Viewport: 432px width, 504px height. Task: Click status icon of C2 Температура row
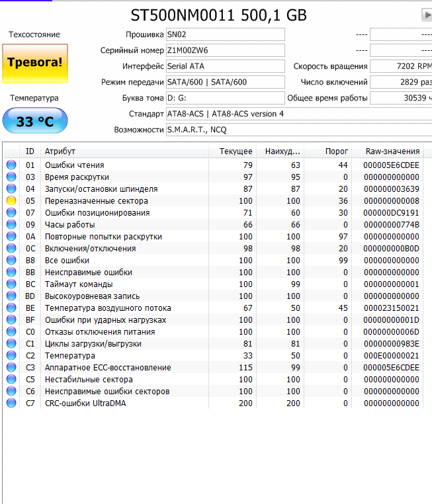click(11, 355)
